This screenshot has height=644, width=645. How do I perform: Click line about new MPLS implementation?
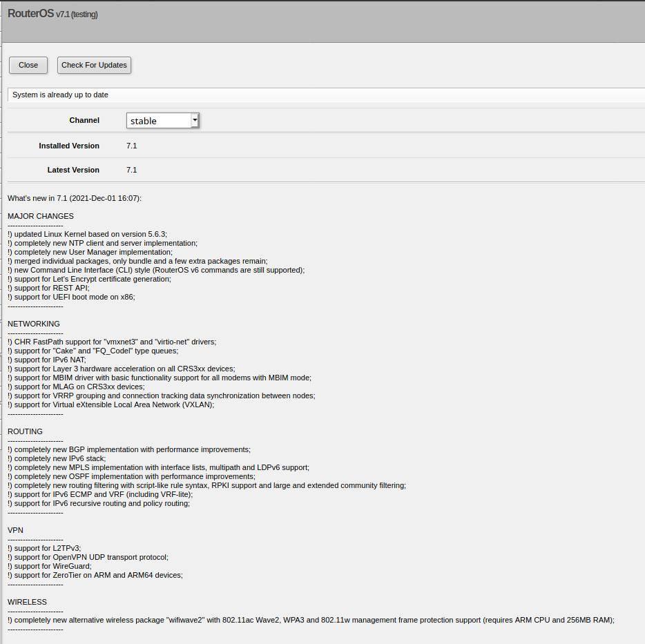[158, 467]
